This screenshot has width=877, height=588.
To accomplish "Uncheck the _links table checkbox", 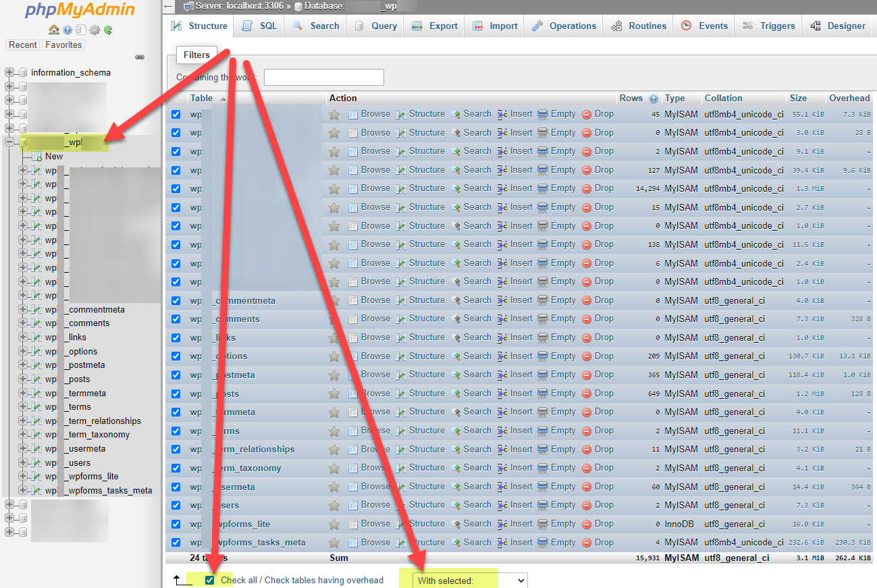I will click(176, 338).
